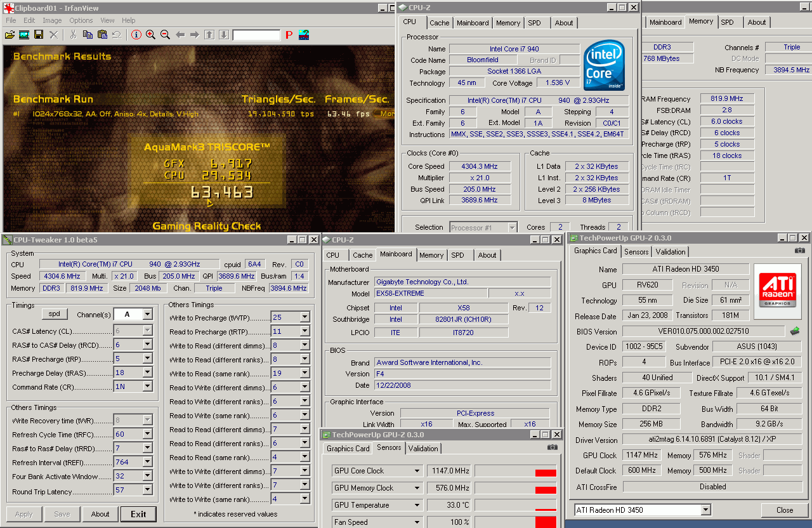Go to next image right arrow
The height and width of the screenshot is (528, 812).
click(195, 35)
